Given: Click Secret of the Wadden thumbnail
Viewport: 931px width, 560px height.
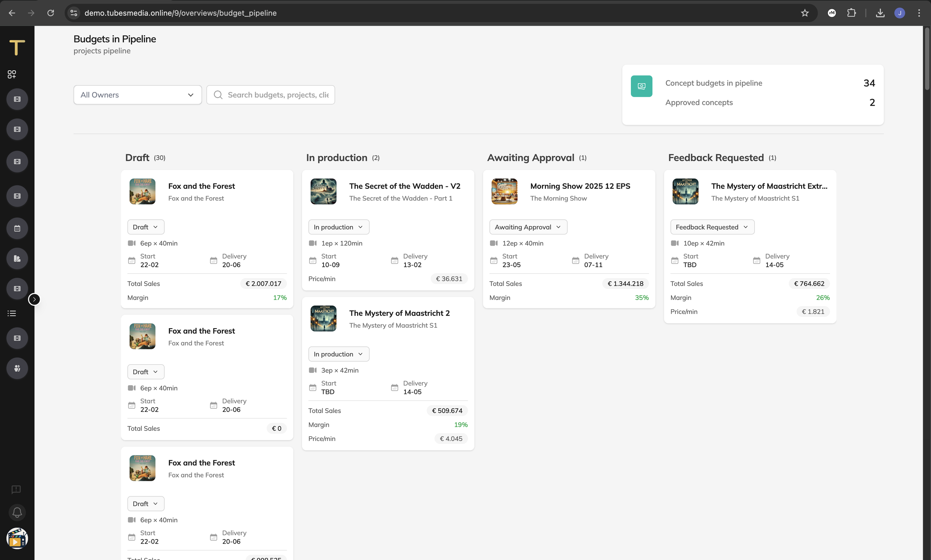Looking at the screenshot, I should [323, 191].
